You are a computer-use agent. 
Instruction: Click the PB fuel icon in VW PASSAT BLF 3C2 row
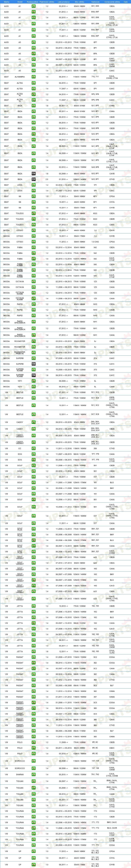point(34,685)
